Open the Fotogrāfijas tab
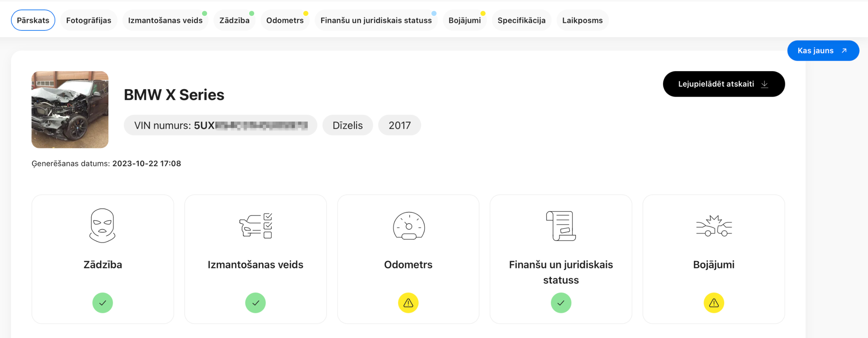Image resolution: width=868 pixels, height=338 pixels. point(89,20)
